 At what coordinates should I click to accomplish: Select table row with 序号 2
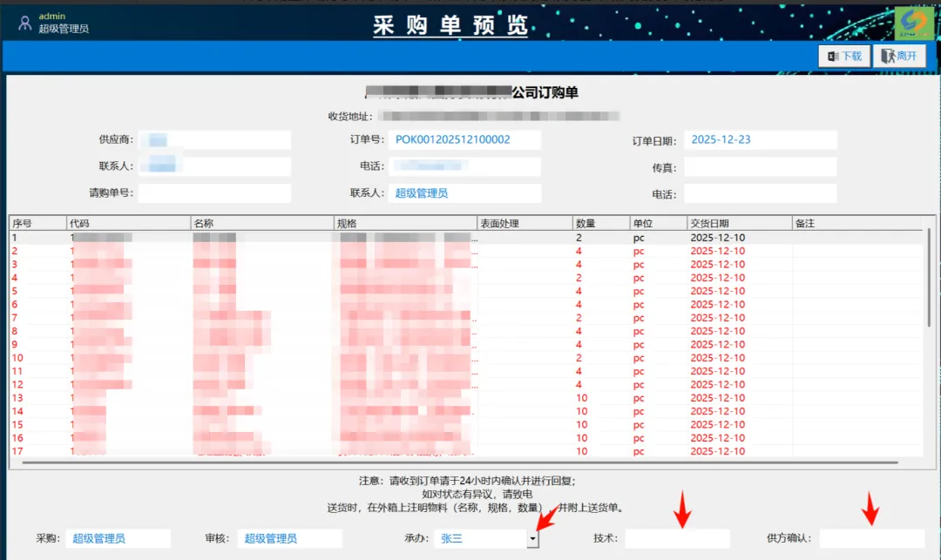pyautogui.click(x=466, y=251)
